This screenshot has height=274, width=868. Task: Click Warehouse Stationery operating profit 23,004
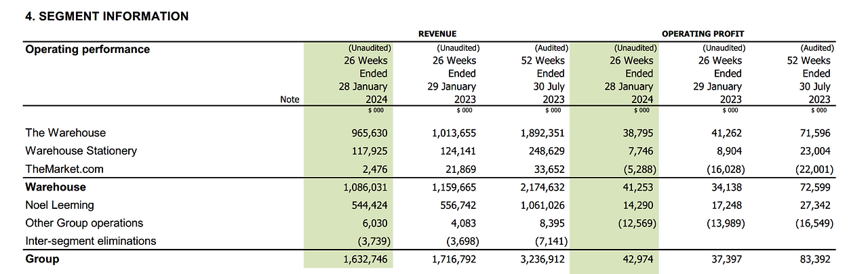click(817, 151)
